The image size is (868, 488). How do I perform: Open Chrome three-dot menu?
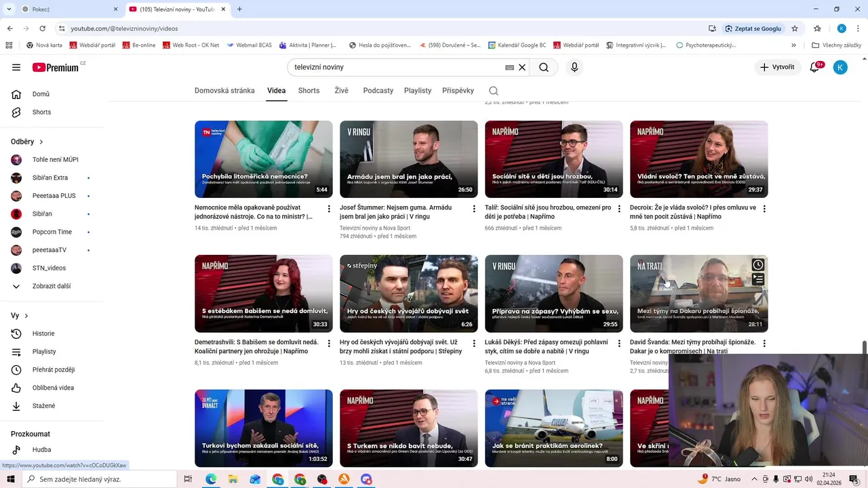point(859,28)
